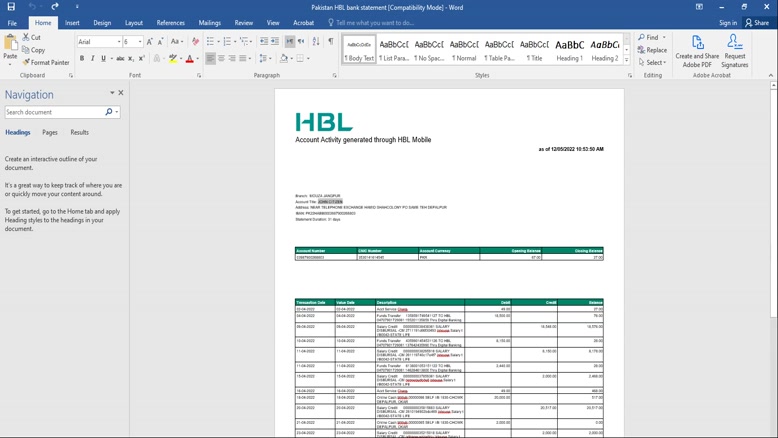Click the Search document input field
This screenshot has height=438, width=778.
tap(54, 112)
